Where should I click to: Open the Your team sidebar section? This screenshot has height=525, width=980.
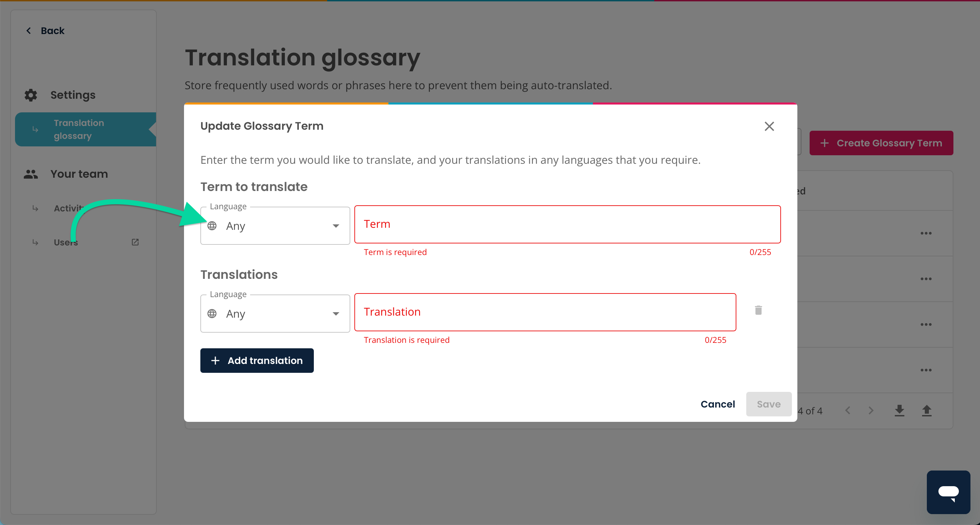(x=79, y=174)
